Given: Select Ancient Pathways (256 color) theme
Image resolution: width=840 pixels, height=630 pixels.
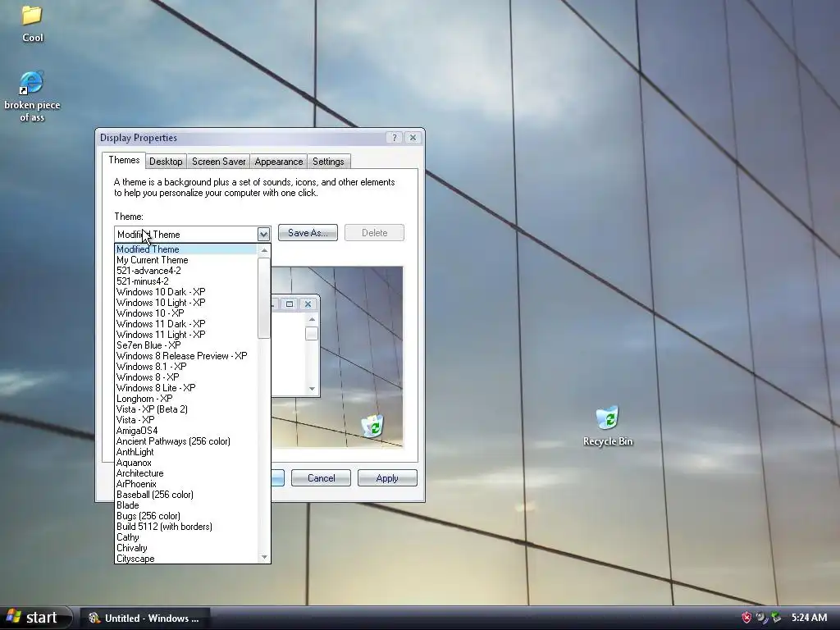Looking at the screenshot, I should [186, 441].
